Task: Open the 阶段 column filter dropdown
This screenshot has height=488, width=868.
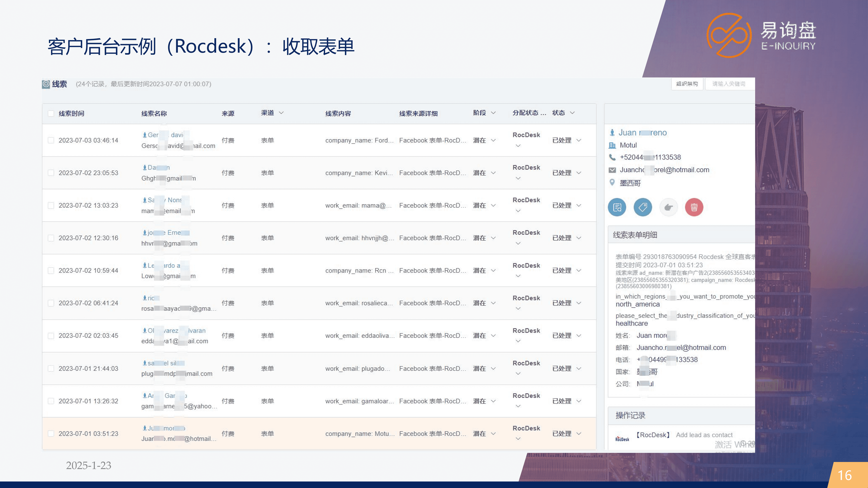Action: click(x=493, y=113)
